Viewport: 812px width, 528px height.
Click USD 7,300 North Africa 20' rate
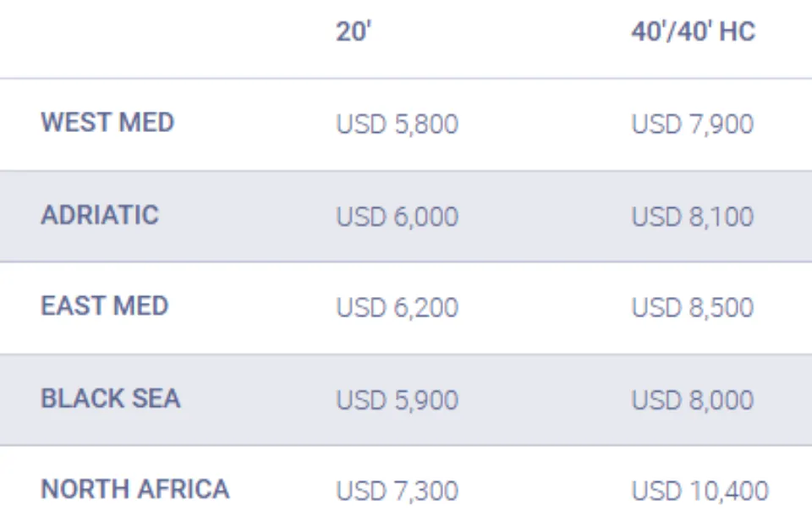pos(398,491)
